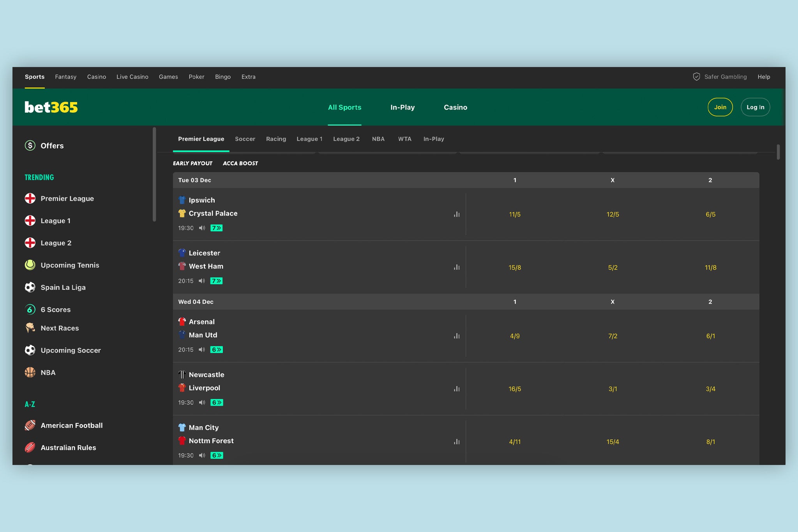Expand the 7 more markets for Leicester game
The width and height of the screenshot is (798, 532).
click(x=217, y=281)
